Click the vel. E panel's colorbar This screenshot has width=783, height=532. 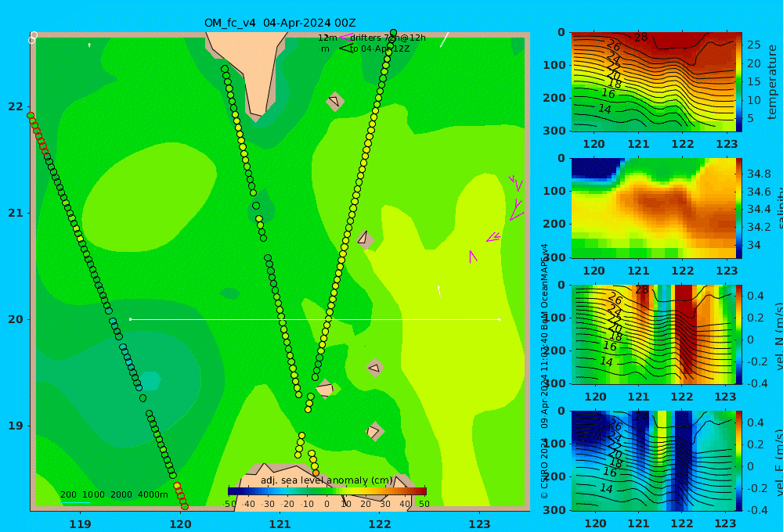[738, 461]
